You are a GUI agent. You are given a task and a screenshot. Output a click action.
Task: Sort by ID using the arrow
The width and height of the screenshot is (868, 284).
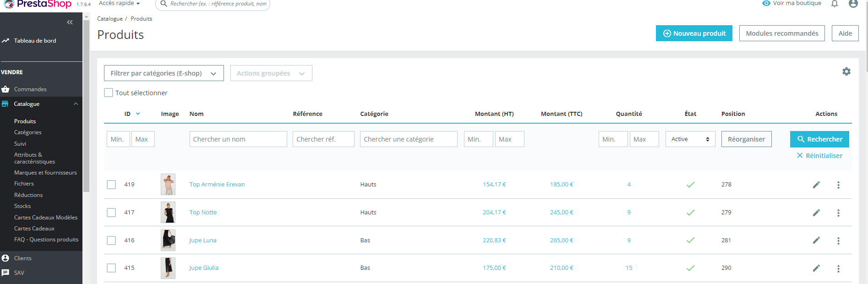138,114
